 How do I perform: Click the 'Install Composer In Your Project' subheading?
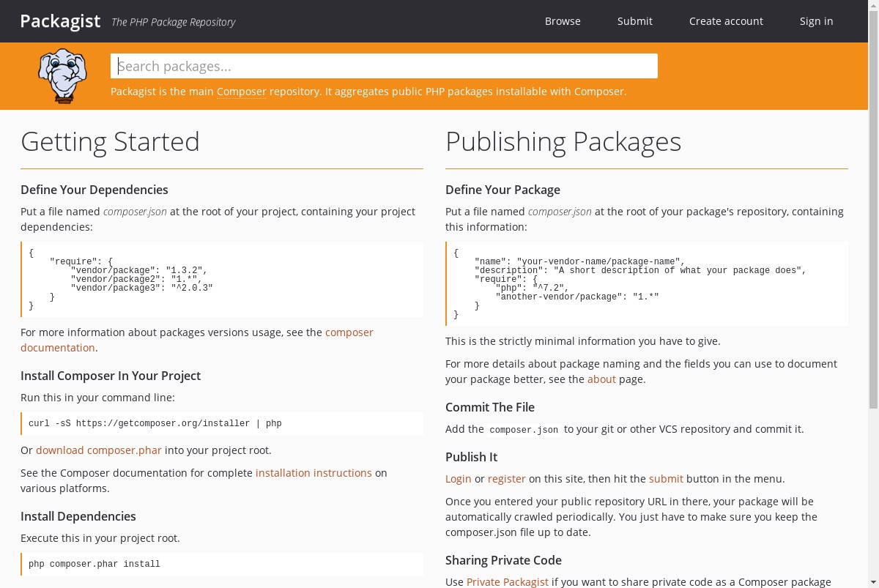click(x=111, y=376)
